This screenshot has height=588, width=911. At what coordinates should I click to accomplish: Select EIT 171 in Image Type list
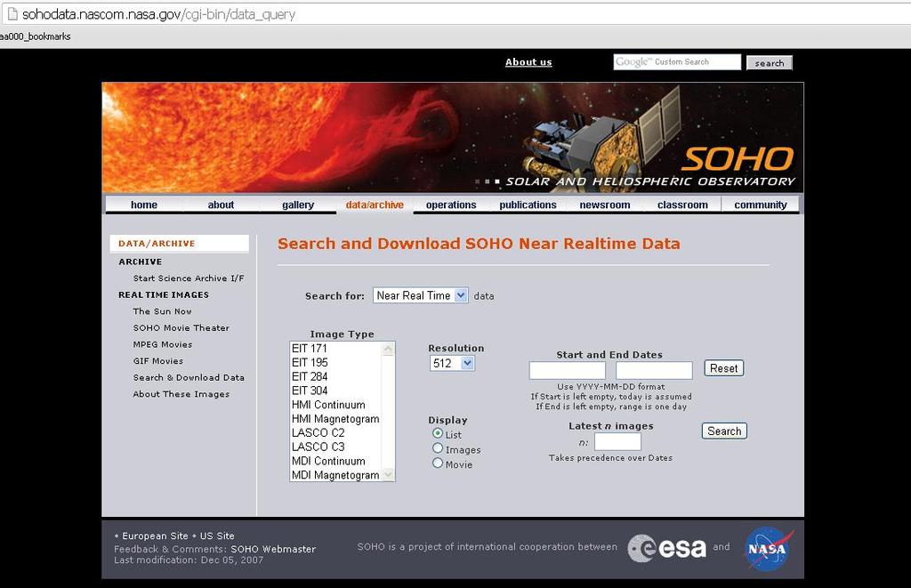click(335, 349)
